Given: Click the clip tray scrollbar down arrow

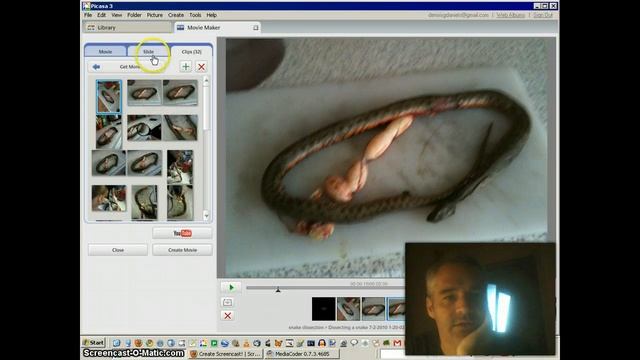Looking at the screenshot, I should point(206,216).
